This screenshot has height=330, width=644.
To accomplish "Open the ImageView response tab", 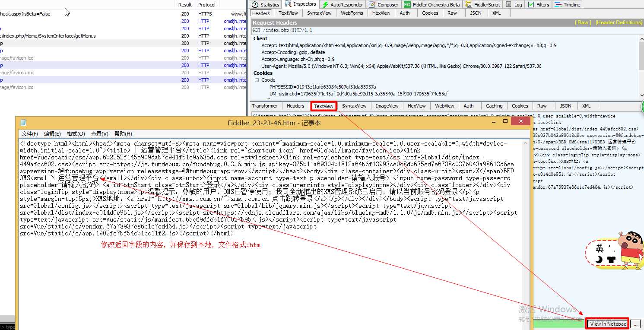I will (x=387, y=106).
